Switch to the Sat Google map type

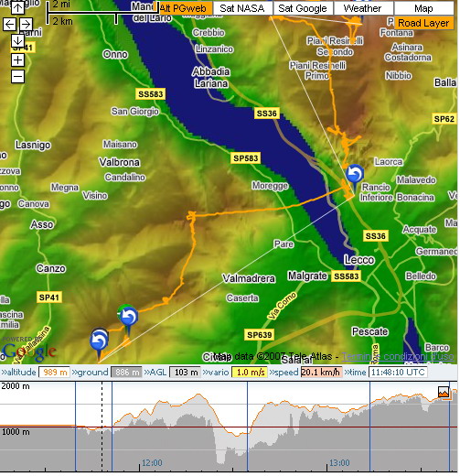(x=303, y=8)
